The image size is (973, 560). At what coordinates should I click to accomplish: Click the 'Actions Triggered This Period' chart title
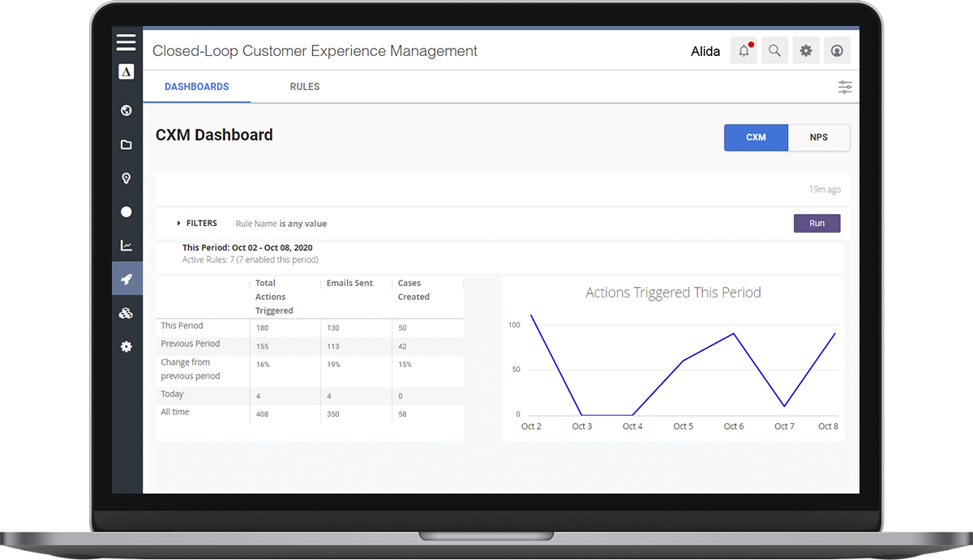[x=673, y=293]
